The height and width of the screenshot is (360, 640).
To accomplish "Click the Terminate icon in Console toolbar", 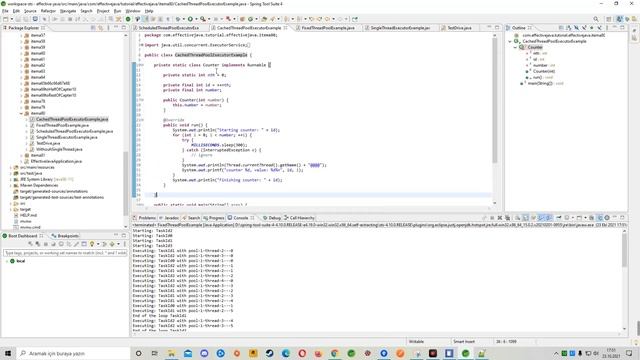I will click(492, 218).
